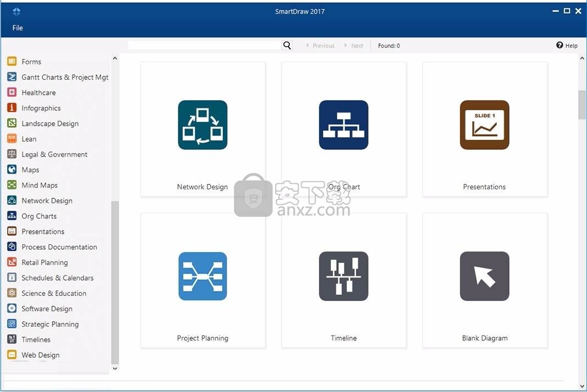Viewport: 587px width, 392px height.
Task: Go to Next search result
Action: [354, 46]
